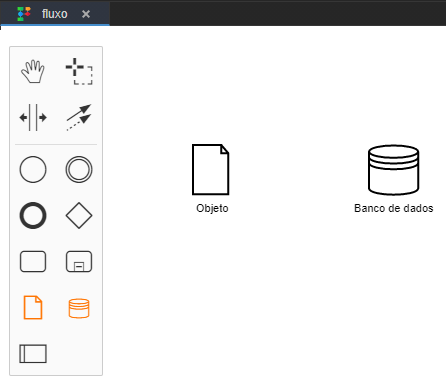Screen dimensions: 446x390
Task: Create a gateway from palette
Action: tap(79, 215)
